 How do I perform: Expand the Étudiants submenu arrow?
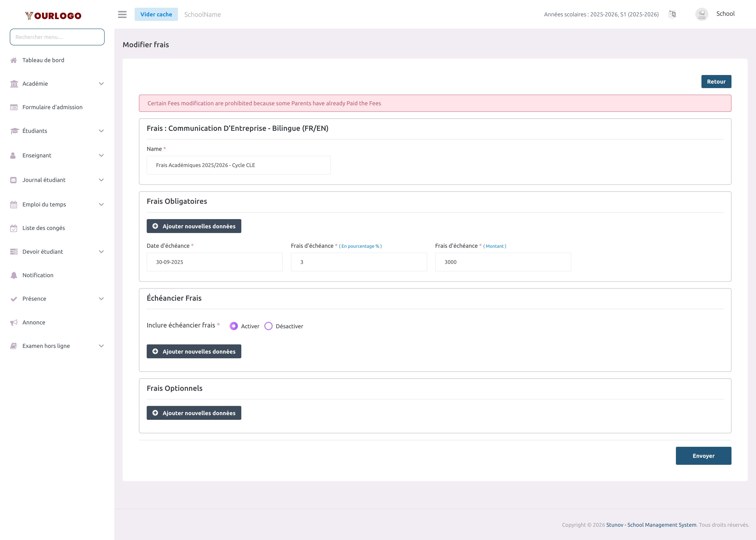click(101, 131)
